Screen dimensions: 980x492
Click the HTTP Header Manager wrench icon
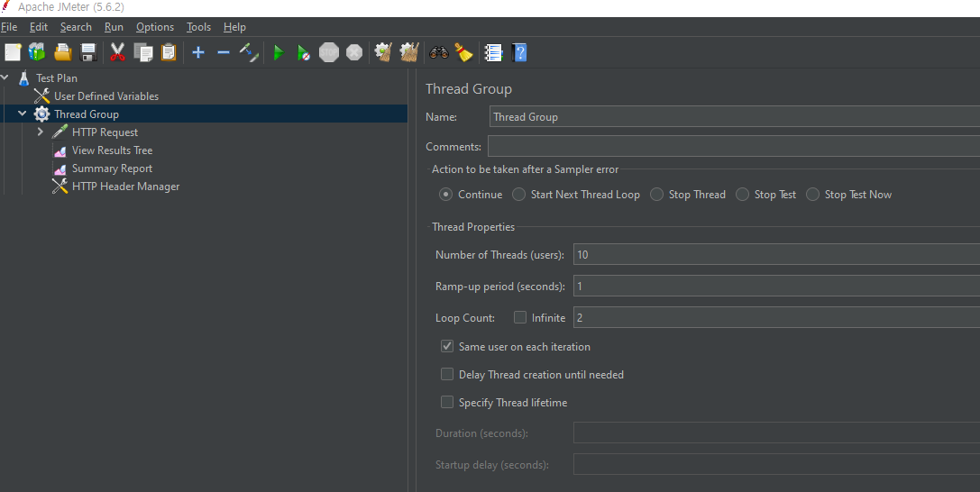click(60, 186)
